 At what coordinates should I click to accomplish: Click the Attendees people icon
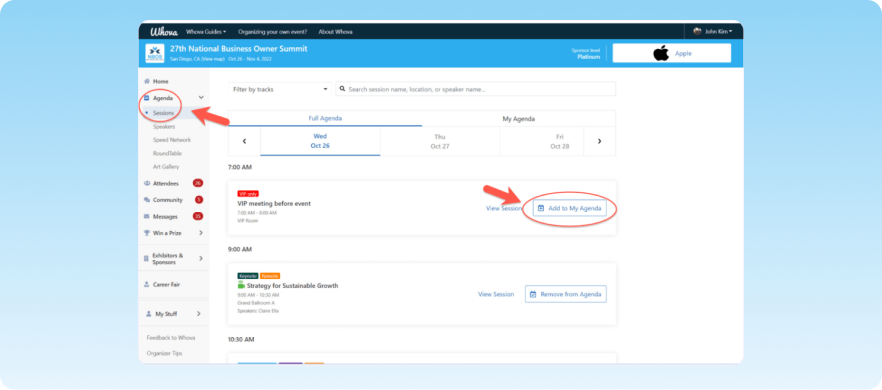click(x=147, y=183)
